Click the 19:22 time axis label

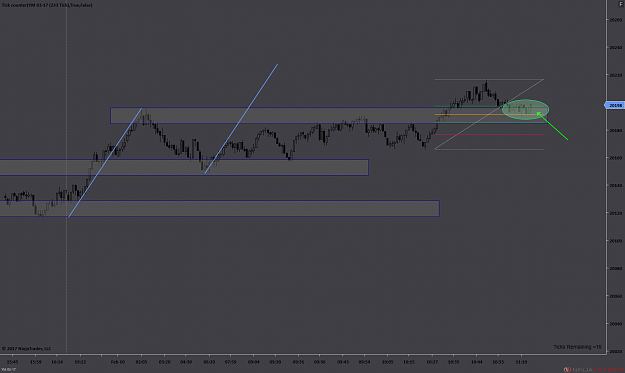click(x=80, y=362)
